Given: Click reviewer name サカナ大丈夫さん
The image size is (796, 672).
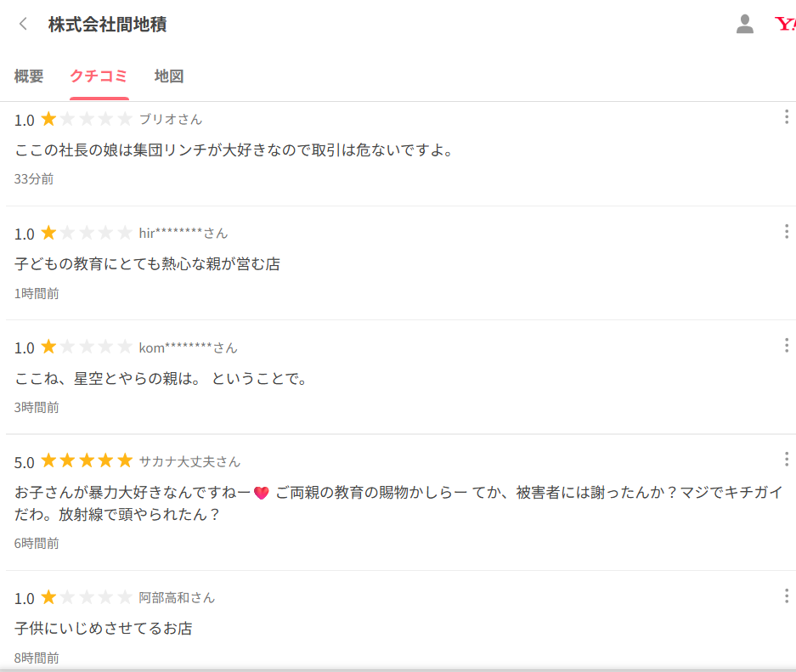Looking at the screenshot, I should 189,462.
